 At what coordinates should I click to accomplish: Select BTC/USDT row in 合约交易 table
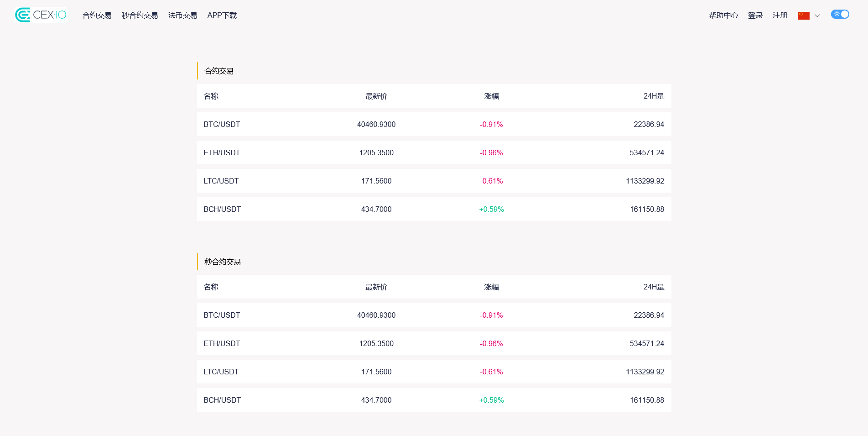pyautogui.click(x=434, y=124)
